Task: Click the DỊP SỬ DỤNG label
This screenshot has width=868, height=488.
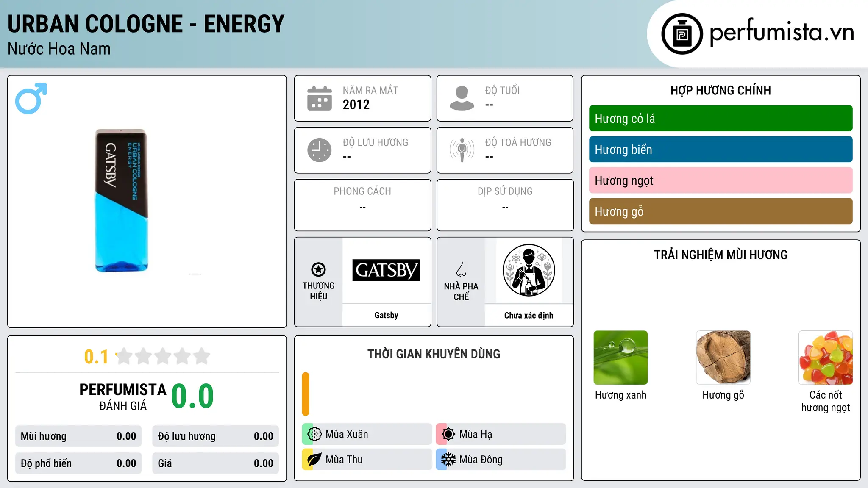Action: [505, 191]
